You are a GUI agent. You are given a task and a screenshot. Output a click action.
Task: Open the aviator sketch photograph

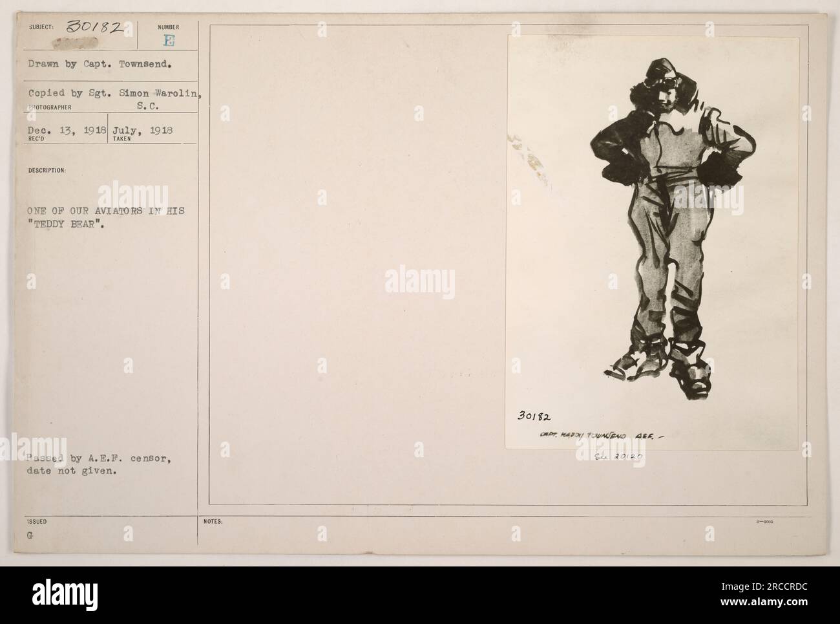[x=652, y=242]
